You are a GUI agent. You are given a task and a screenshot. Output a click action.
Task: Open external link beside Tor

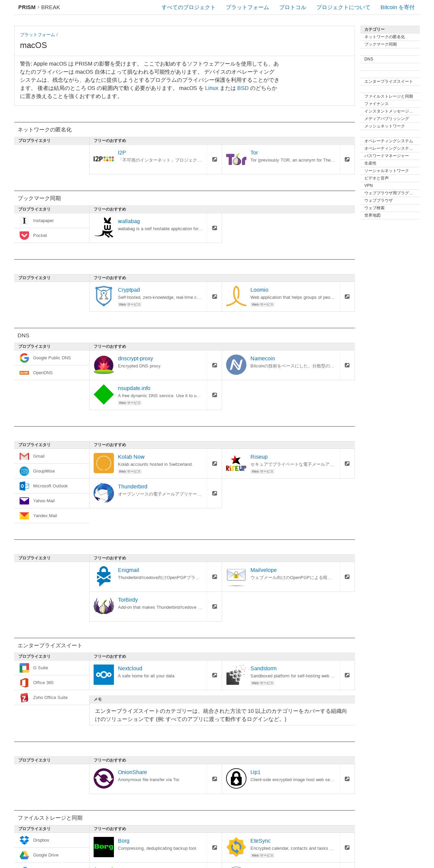click(347, 160)
